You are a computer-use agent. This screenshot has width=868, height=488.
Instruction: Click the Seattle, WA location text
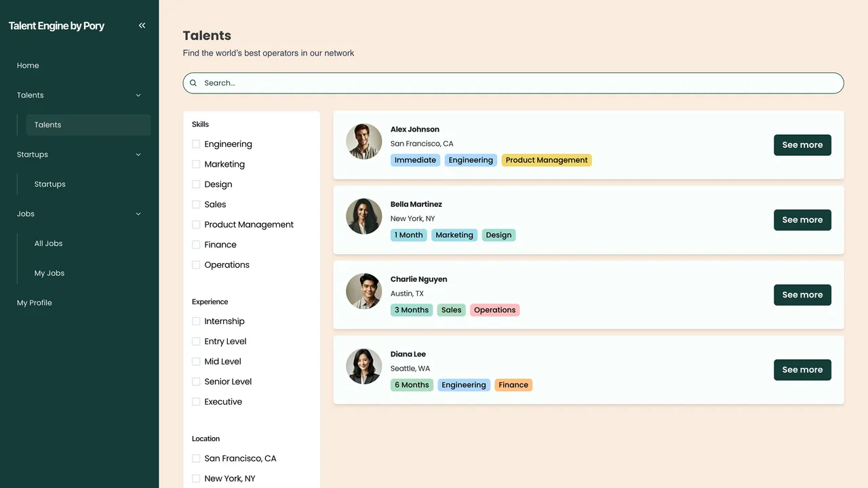pyautogui.click(x=410, y=369)
